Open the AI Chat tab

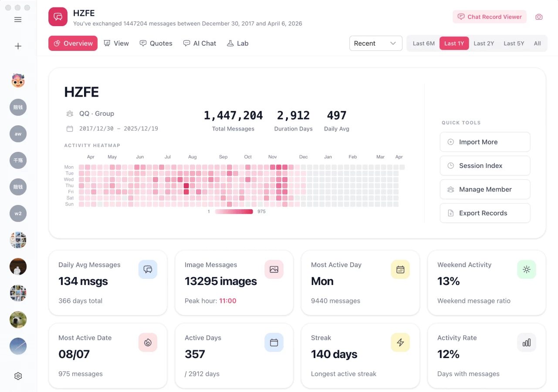click(200, 44)
